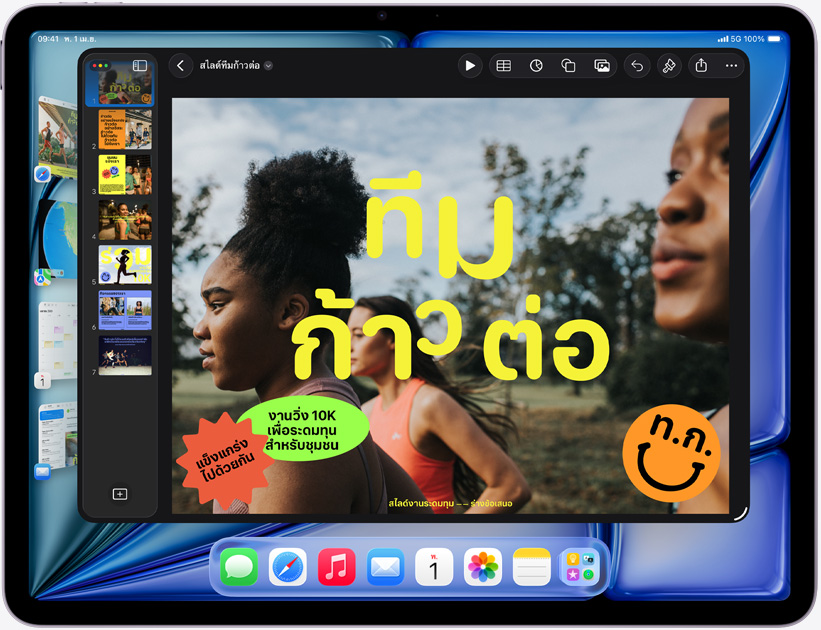Open the Format brush panel
This screenshot has height=630, width=821.
[x=668, y=65]
